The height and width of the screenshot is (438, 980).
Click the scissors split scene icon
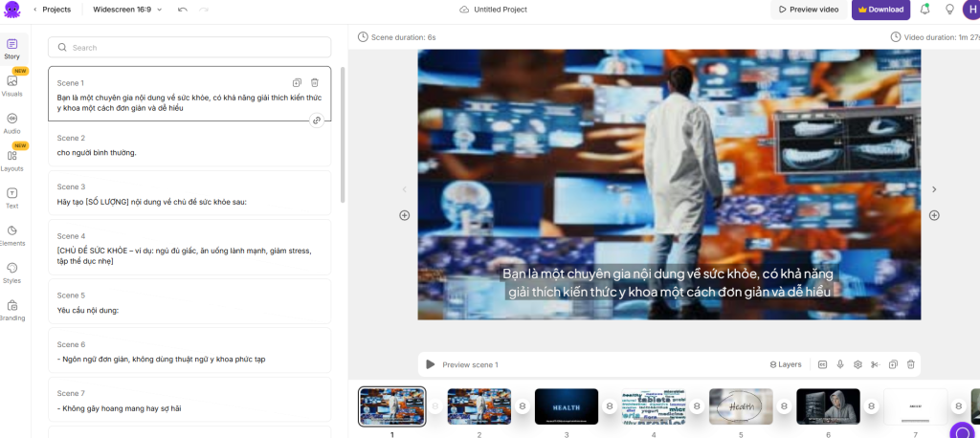874,364
